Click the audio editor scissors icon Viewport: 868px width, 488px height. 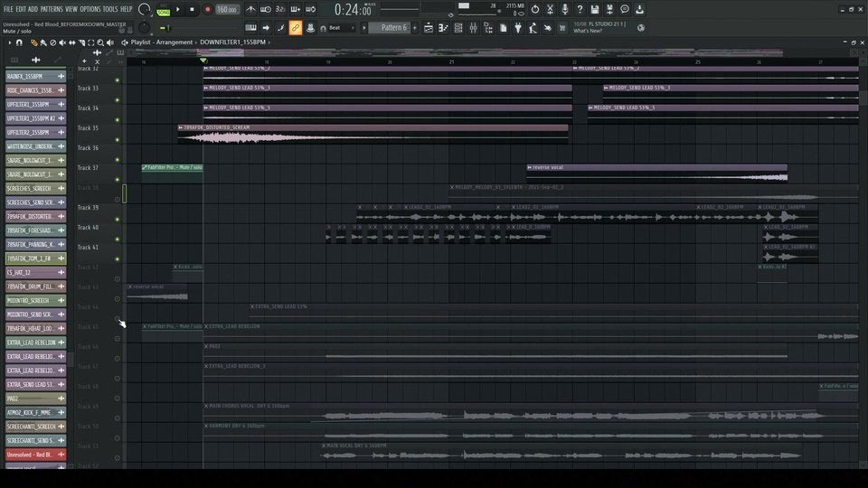point(550,9)
